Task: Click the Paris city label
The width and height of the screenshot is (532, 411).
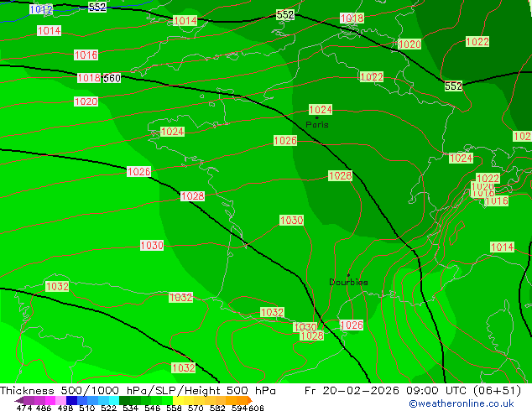Action: 317,124
